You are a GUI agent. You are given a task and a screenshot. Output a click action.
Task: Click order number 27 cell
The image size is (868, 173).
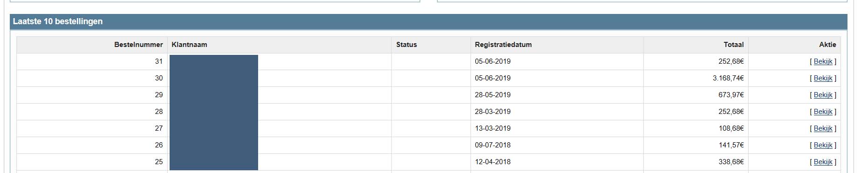point(92,128)
